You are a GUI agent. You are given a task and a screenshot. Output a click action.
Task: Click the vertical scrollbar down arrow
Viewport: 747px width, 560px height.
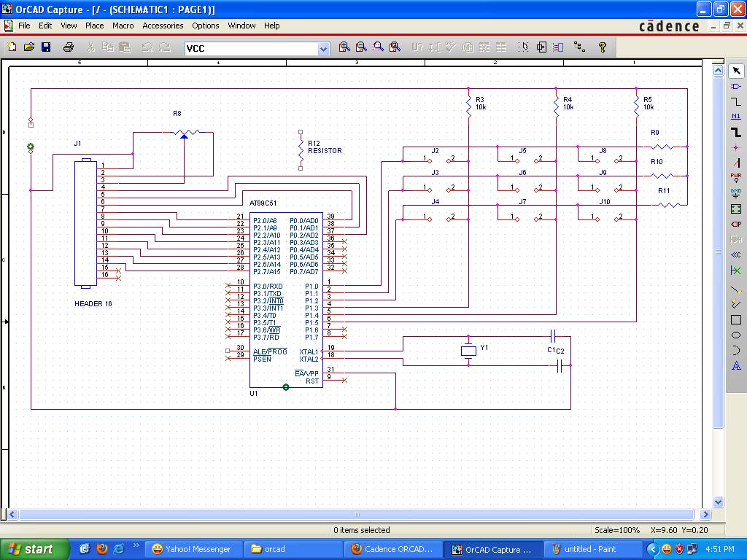pyautogui.click(x=718, y=502)
